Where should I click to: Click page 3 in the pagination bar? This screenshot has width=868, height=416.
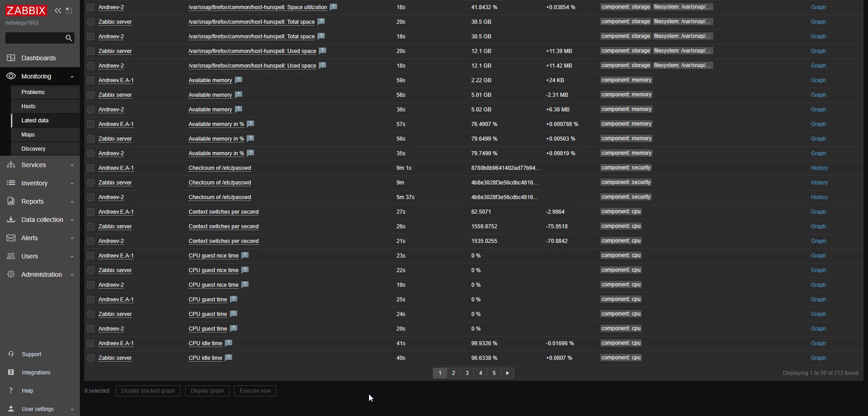tap(467, 373)
